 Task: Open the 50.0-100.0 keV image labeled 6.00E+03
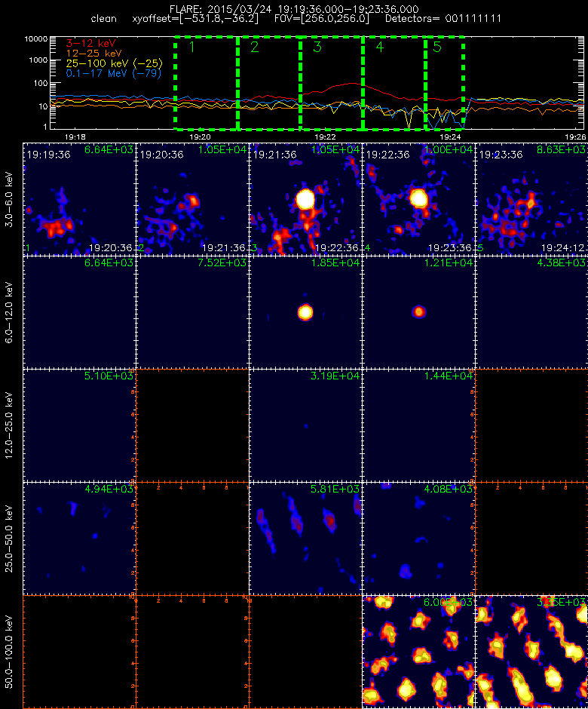(x=418, y=652)
